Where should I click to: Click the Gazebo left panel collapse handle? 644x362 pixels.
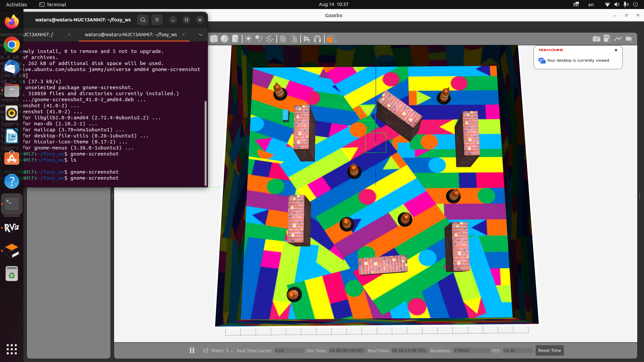[x=112, y=196]
